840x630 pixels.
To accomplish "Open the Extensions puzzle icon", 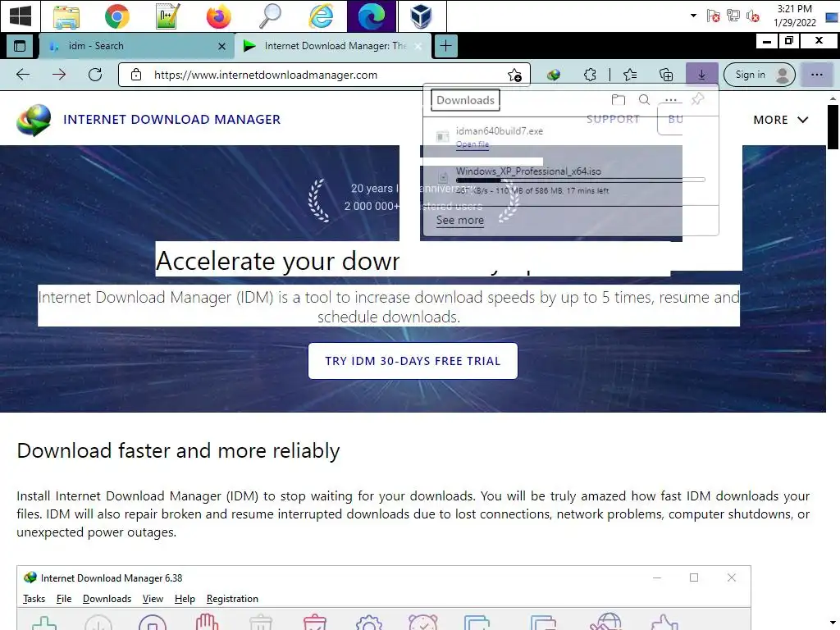I will click(x=590, y=75).
